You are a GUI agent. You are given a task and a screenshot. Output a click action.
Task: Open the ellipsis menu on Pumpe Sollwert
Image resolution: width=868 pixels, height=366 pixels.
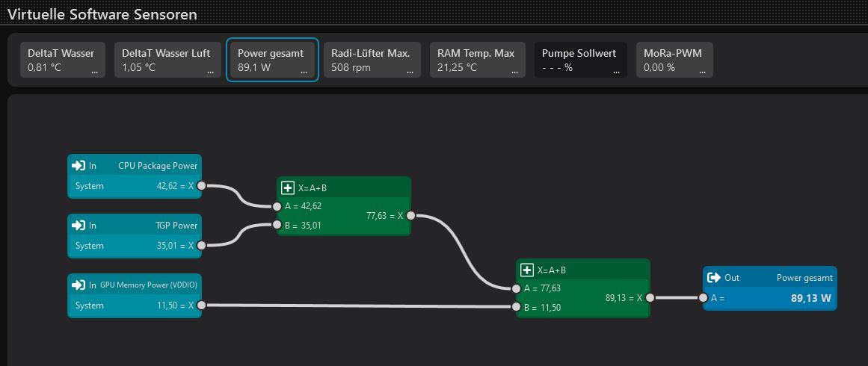[x=617, y=71]
